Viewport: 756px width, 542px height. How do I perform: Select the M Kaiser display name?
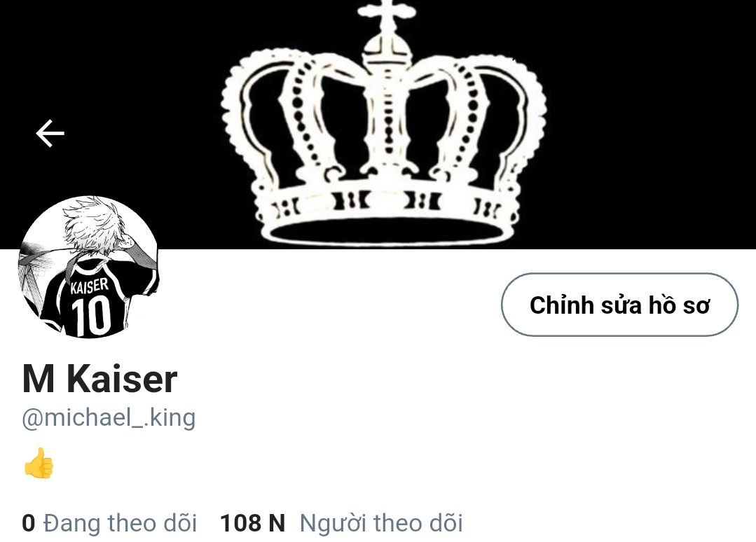(x=99, y=379)
